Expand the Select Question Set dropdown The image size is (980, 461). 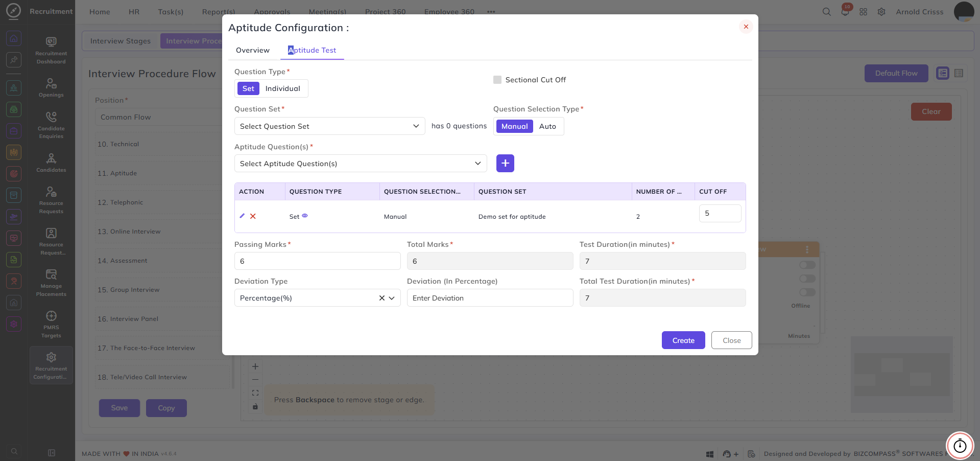330,126
